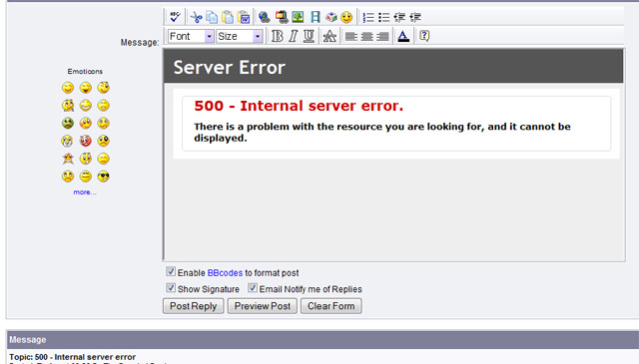Open the Font dropdown
The image size is (639, 364).
[191, 36]
